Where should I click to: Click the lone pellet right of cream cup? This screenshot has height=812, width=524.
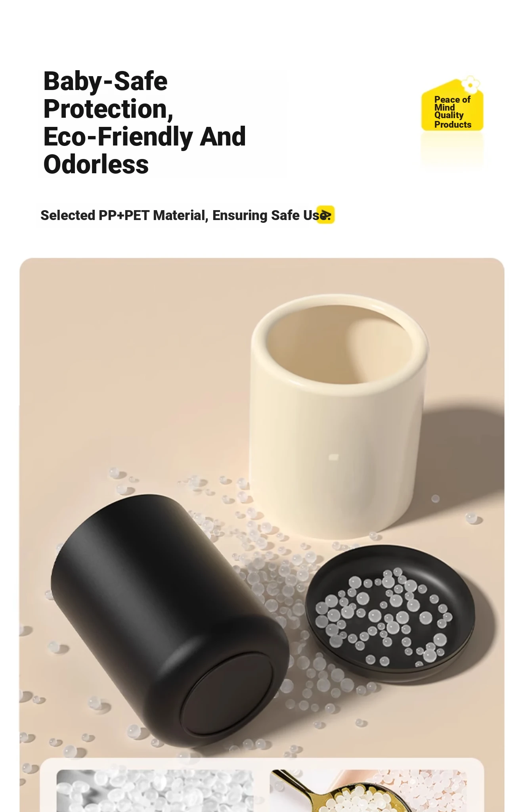(x=436, y=498)
